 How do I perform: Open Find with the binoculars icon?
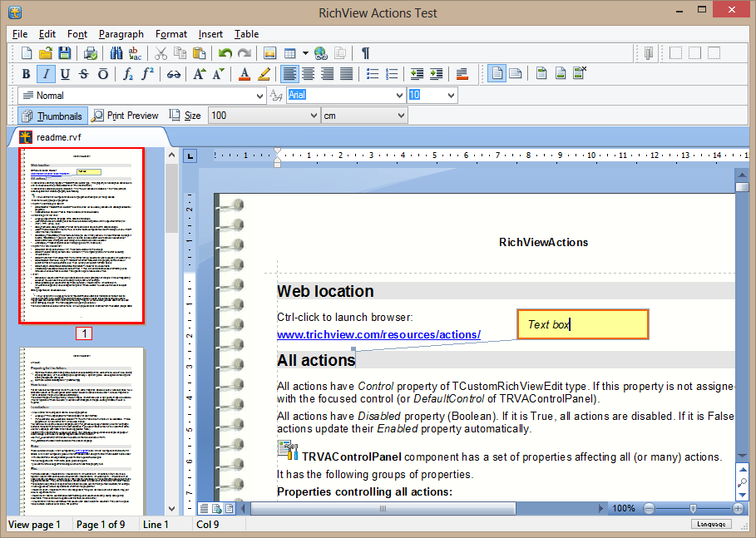click(x=116, y=53)
